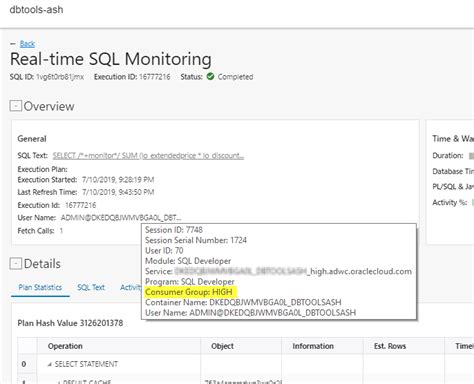
Task: Click the Back link
Action: (x=27, y=44)
